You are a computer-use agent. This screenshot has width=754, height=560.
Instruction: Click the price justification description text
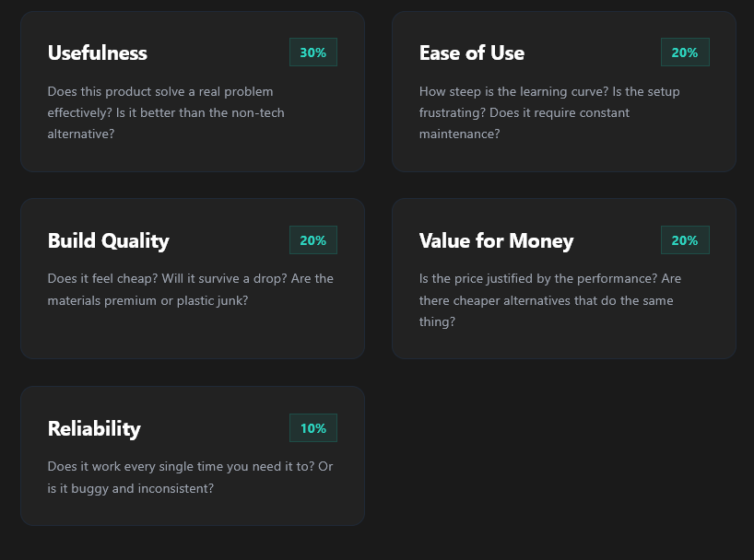coord(549,300)
